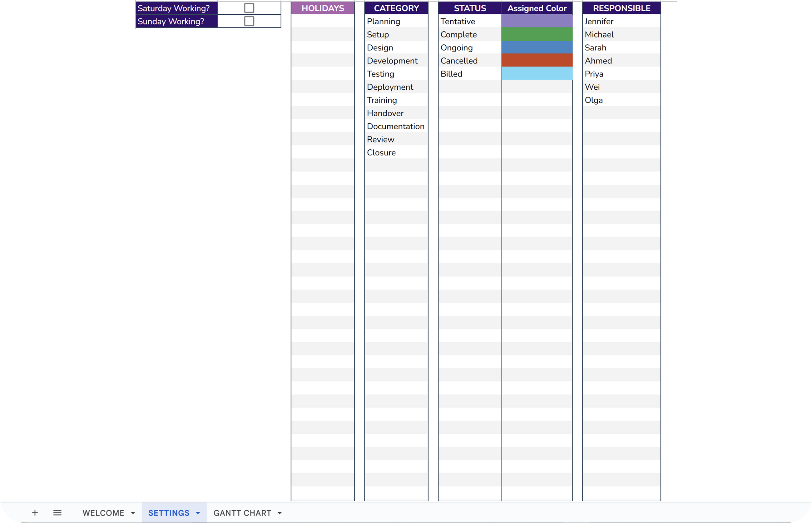Switch to the GANTT CHART sheet tab

click(x=242, y=513)
